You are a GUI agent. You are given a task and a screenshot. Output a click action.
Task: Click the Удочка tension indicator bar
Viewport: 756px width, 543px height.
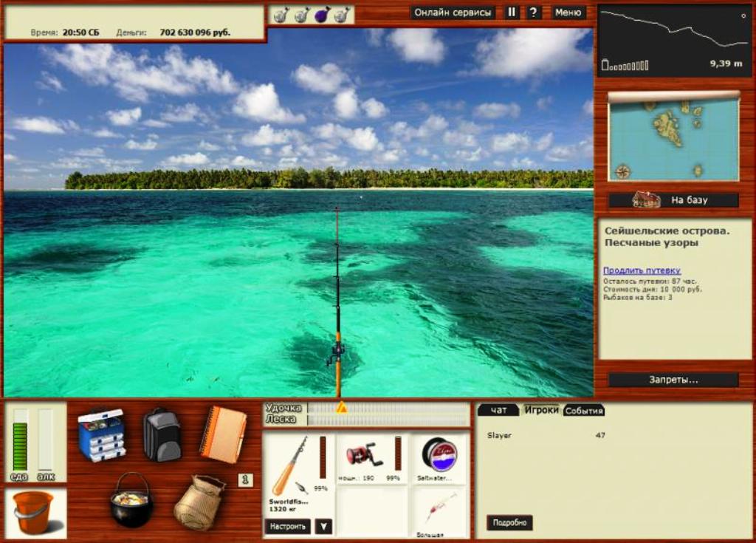click(388, 407)
